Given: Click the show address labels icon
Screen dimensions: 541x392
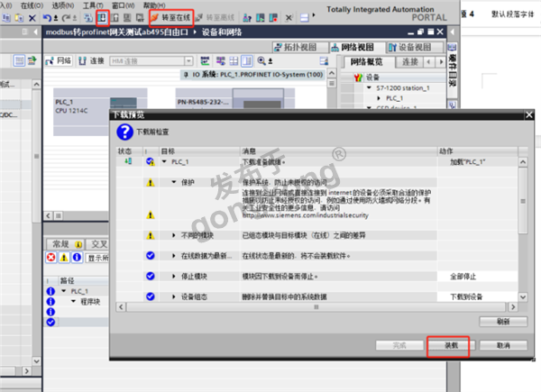Looking at the screenshot, I should (x=221, y=61).
